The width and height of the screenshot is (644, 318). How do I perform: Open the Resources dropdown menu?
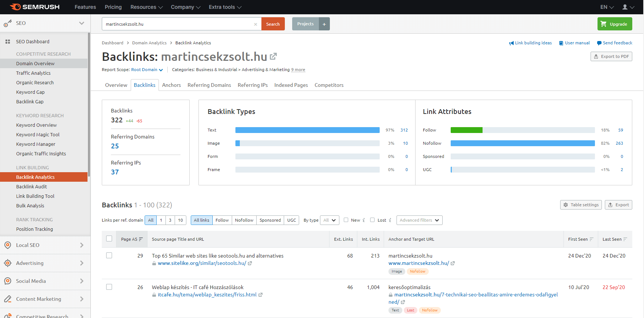point(146,7)
